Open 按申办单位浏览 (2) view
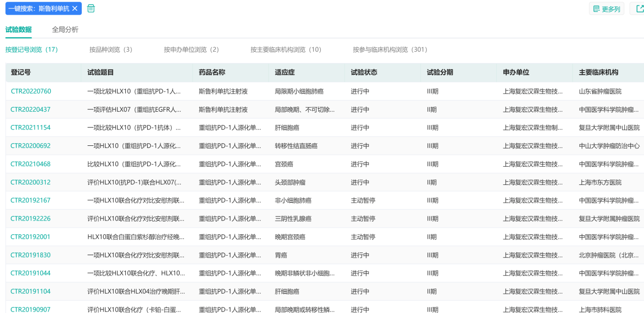 click(x=191, y=50)
